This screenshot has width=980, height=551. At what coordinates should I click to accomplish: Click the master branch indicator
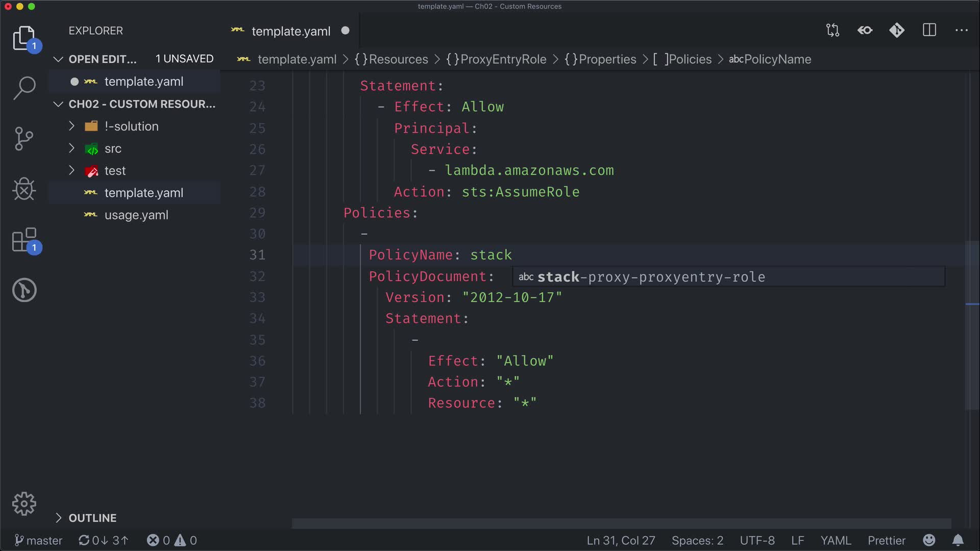39,540
